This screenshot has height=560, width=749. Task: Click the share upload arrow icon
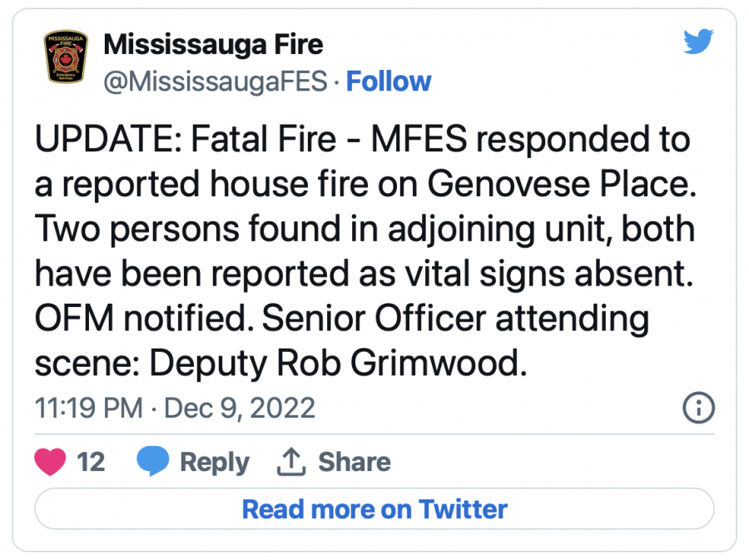click(289, 462)
